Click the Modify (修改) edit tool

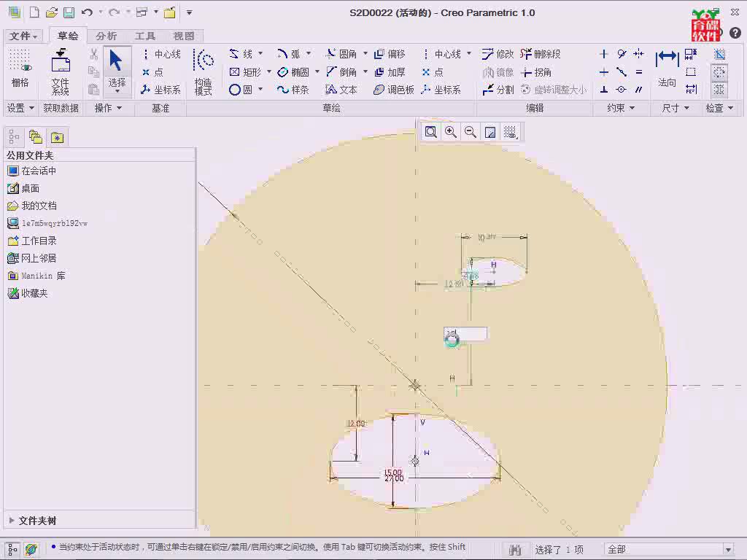498,54
